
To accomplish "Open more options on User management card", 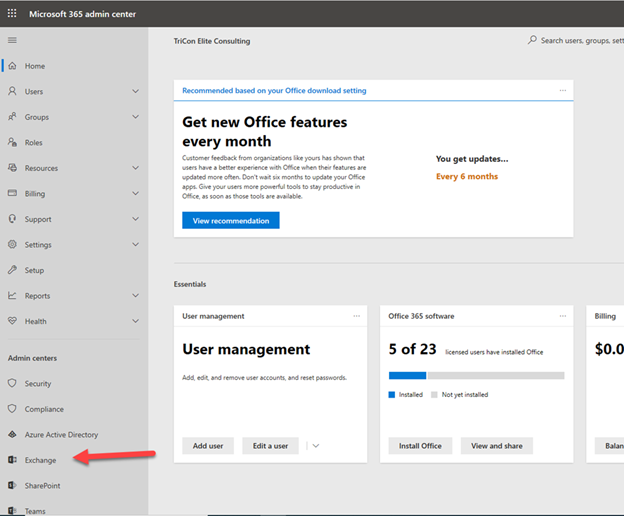I will tap(357, 316).
